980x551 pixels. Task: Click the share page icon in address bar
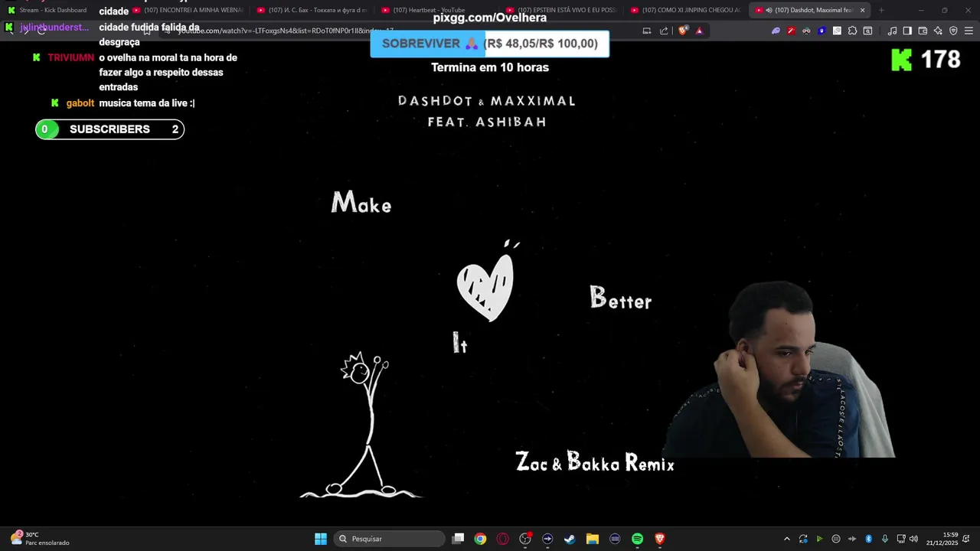point(664,31)
